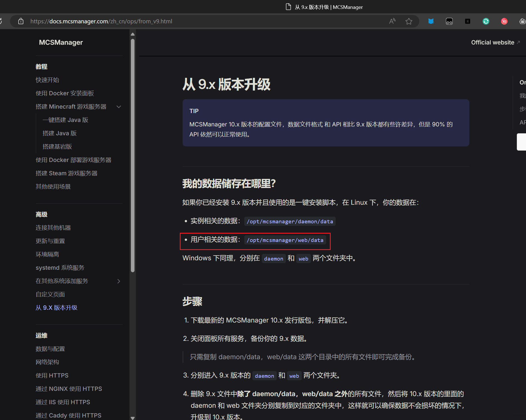
Task: Open the blue cat extension
Action: [431, 21]
